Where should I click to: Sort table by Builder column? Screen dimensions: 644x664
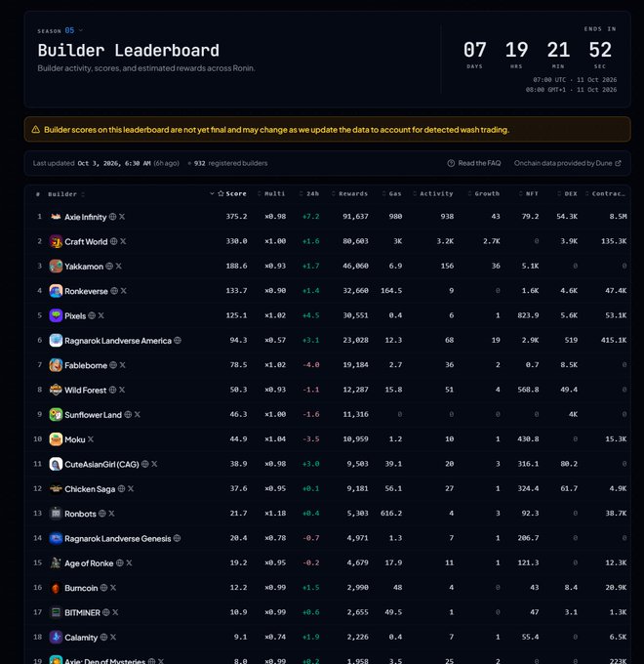(x=66, y=194)
